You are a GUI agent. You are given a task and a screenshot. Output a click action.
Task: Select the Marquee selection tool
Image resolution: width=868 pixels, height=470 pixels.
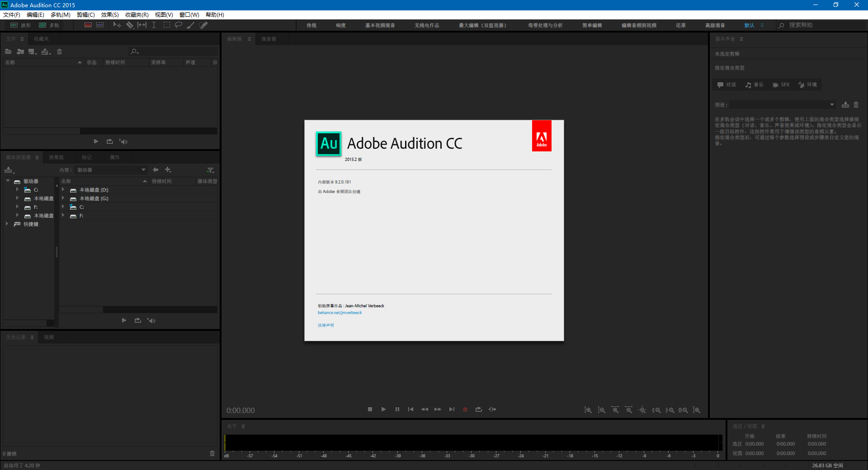166,25
